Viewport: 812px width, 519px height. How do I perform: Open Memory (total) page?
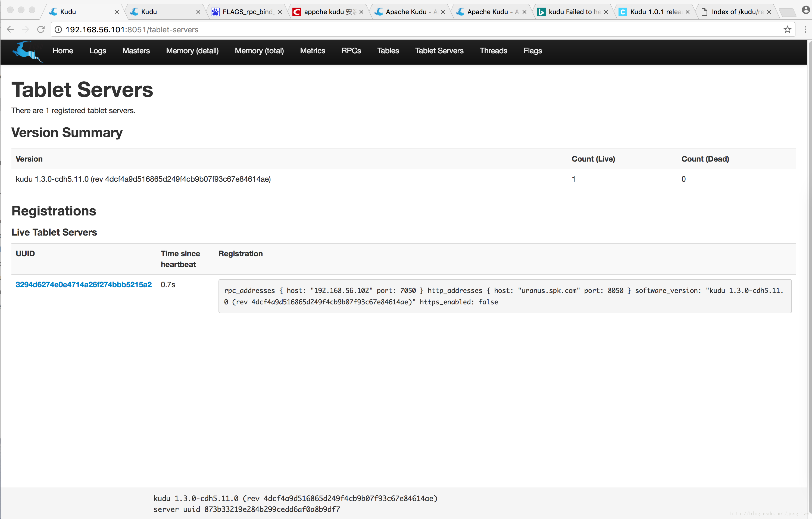point(259,51)
